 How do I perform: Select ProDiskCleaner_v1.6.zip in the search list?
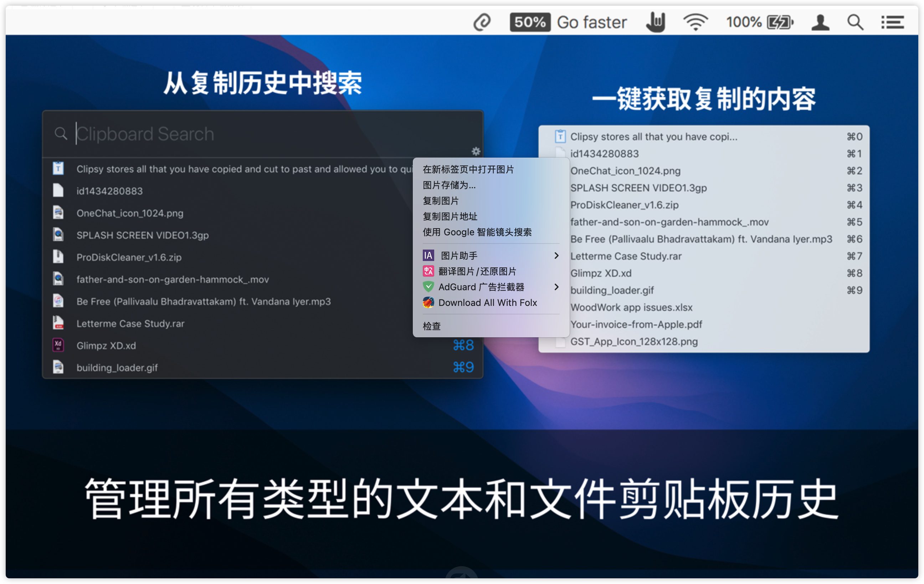pos(129,257)
